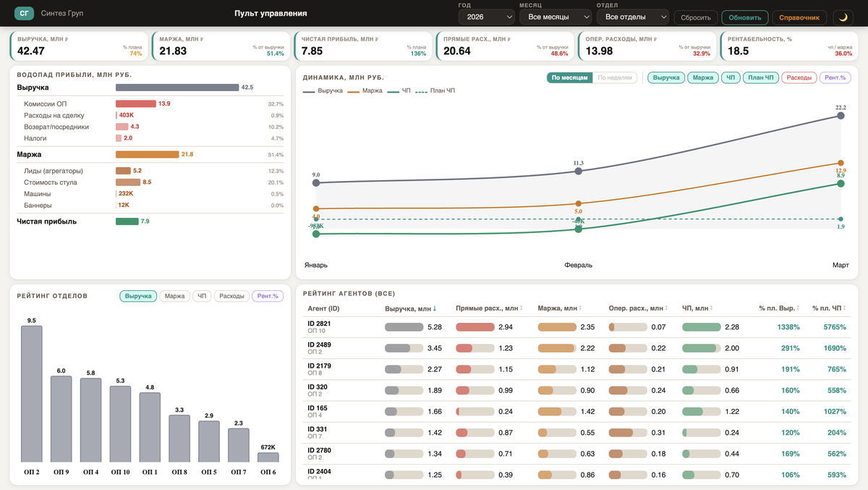Toggle dark theme with the moon icon
The image size is (868, 490).
tap(843, 17)
